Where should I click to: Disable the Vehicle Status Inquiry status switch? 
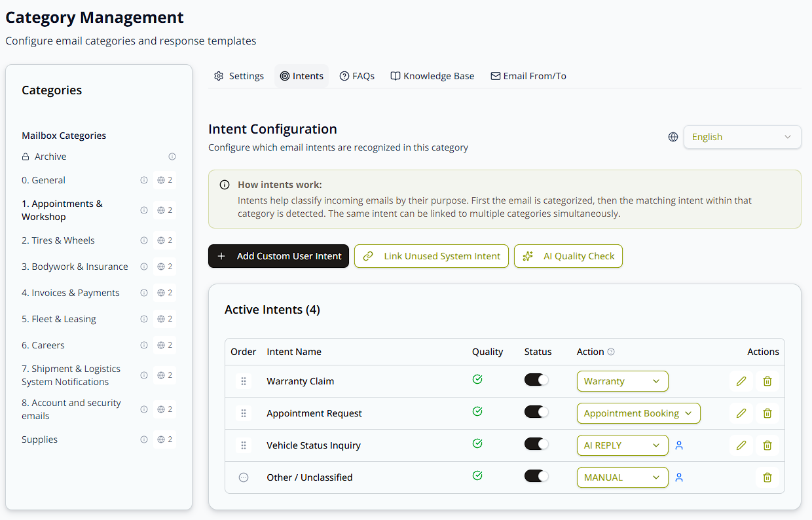[x=536, y=444]
